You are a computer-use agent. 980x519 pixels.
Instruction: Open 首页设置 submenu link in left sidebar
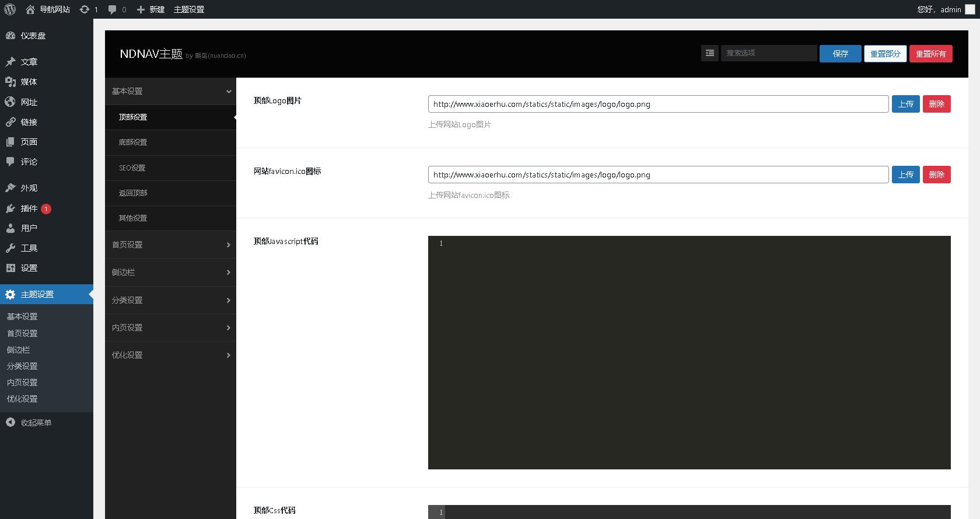pyautogui.click(x=22, y=333)
